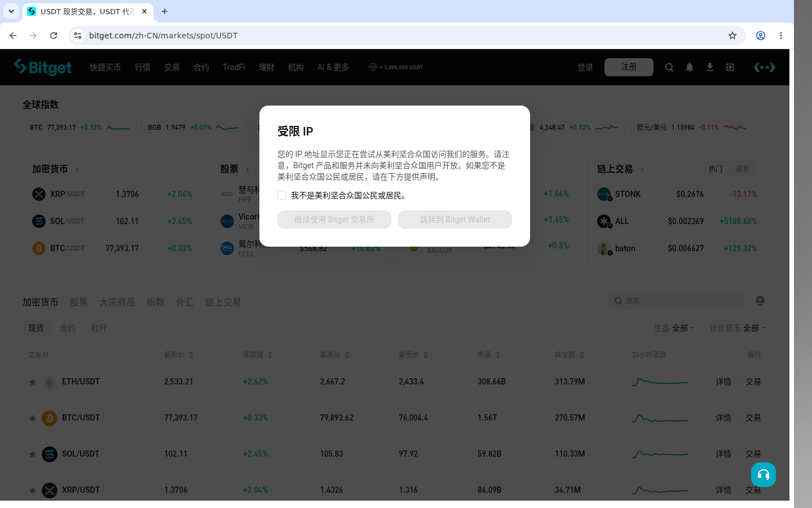
Task: Open notifications bell icon
Action: (x=690, y=67)
